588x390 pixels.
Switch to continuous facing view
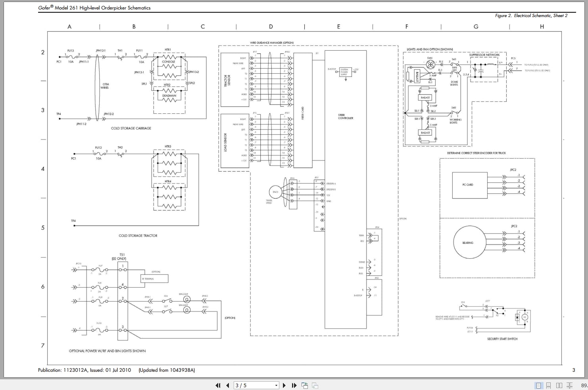(570, 385)
